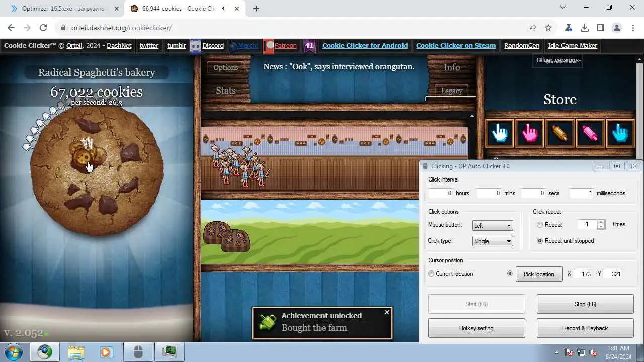
Task: Click the milliseconds interval input field
Action: click(582, 193)
